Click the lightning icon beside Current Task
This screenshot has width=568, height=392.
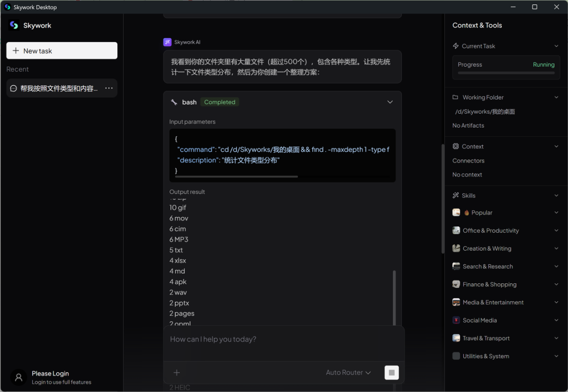pos(455,46)
